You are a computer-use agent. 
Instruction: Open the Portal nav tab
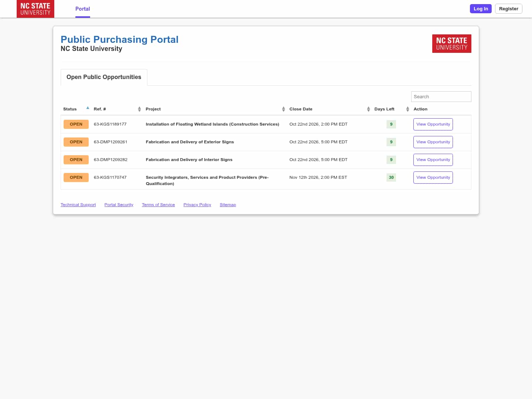tap(82, 9)
